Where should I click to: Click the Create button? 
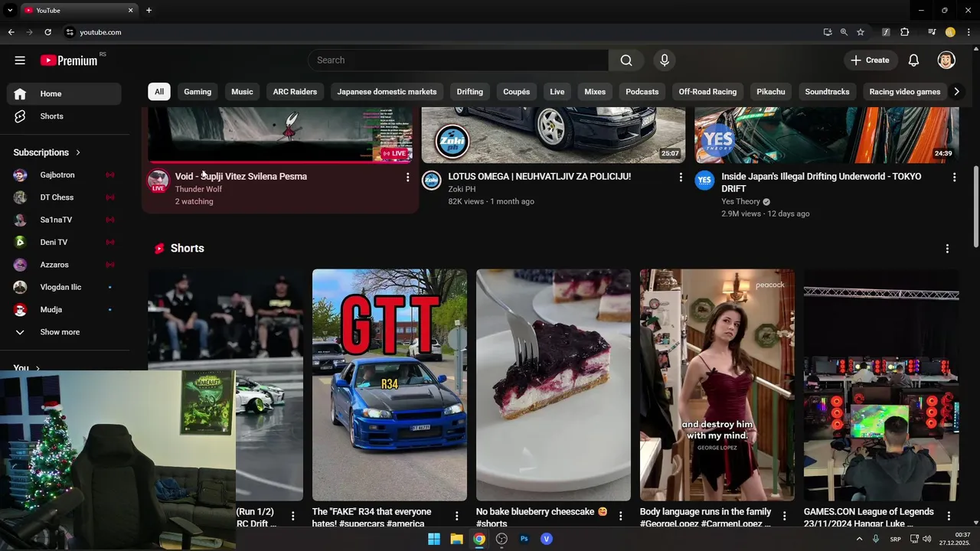(870, 60)
